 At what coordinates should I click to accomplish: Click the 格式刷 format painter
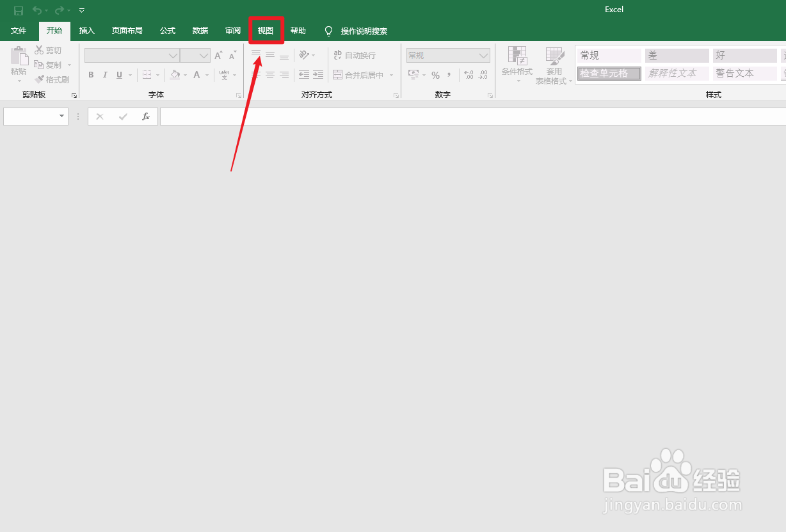(x=52, y=79)
